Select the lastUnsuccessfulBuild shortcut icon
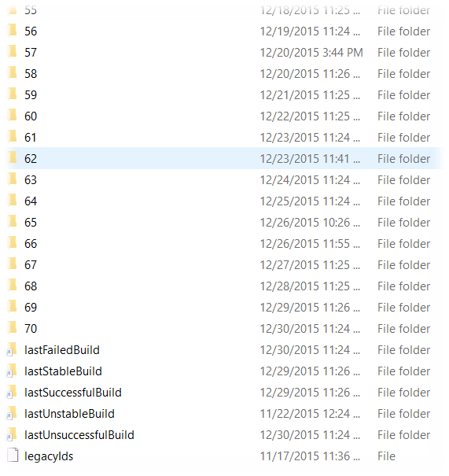 (x=12, y=434)
